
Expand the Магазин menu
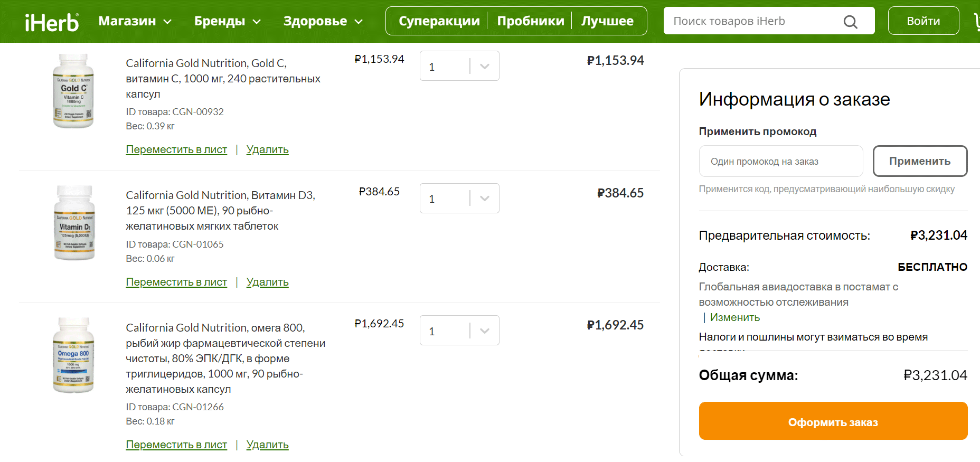tap(135, 21)
